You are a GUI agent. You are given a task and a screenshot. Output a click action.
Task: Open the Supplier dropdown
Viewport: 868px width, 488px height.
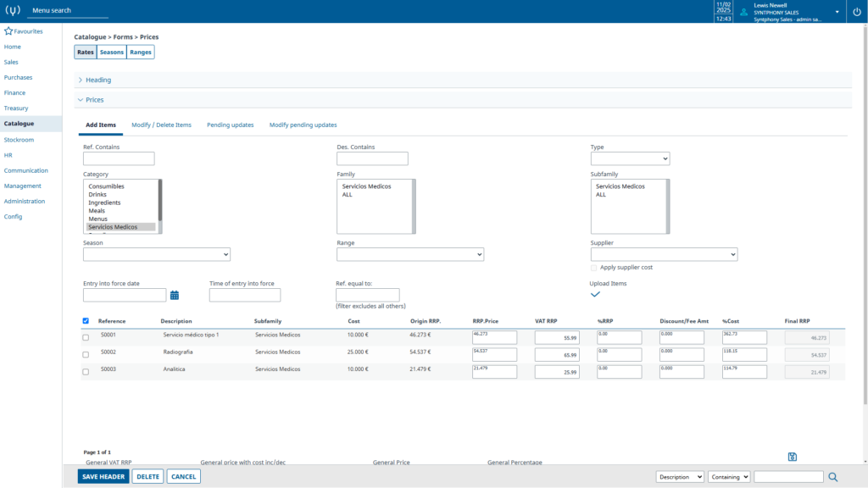click(664, 254)
